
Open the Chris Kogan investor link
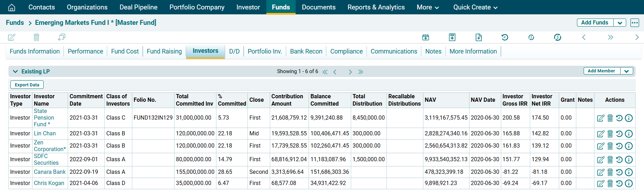pos(49,183)
